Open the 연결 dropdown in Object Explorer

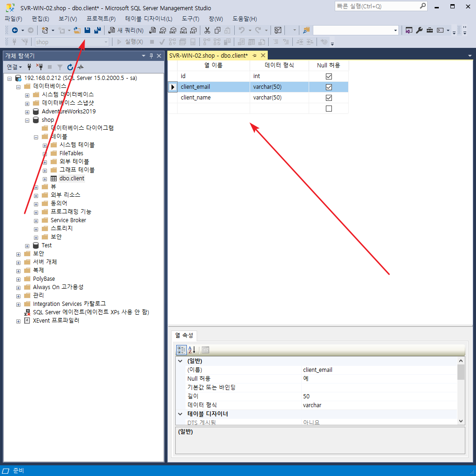[14, 67]
